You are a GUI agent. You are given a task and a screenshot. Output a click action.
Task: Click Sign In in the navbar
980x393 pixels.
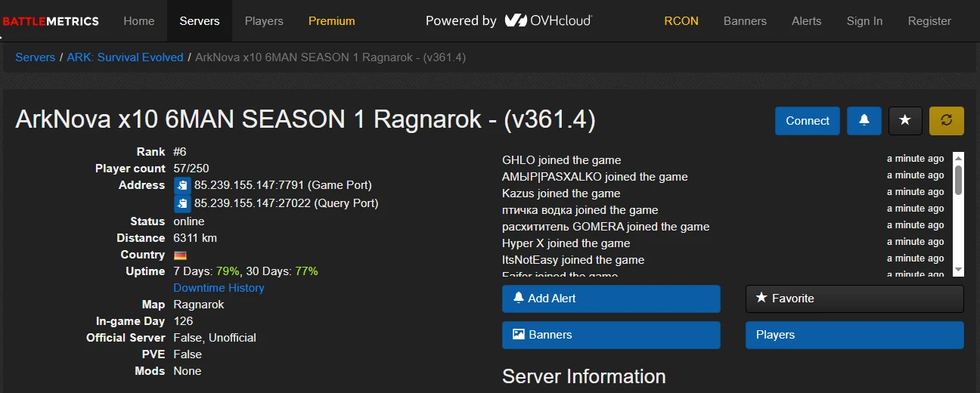pos(864,21)
